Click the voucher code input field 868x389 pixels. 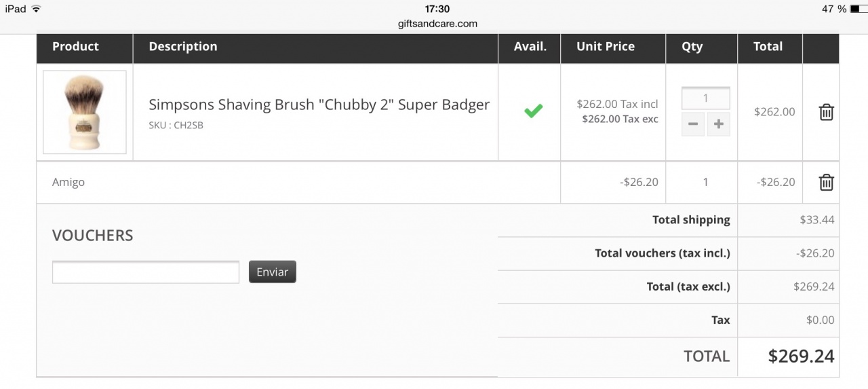click(146, 272)
